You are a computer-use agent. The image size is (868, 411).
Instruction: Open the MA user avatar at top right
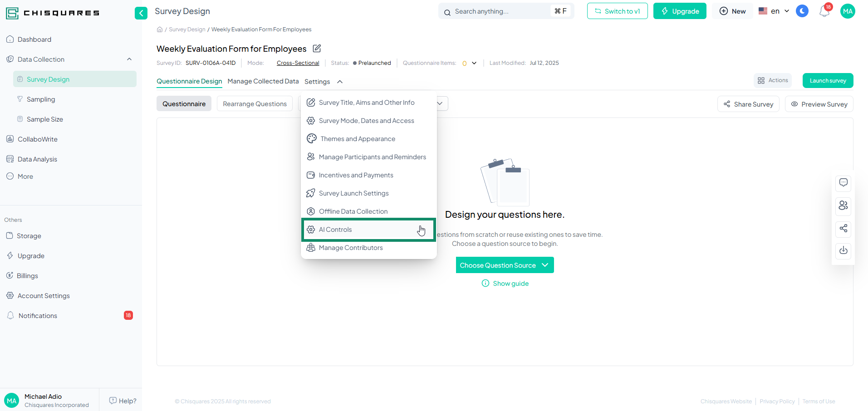847,11
